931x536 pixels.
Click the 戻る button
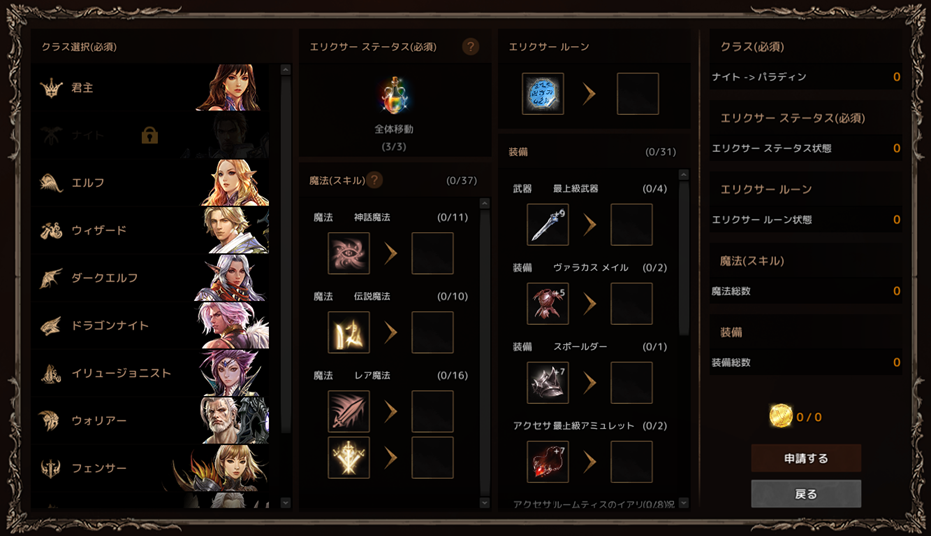[x=806, y=494]
